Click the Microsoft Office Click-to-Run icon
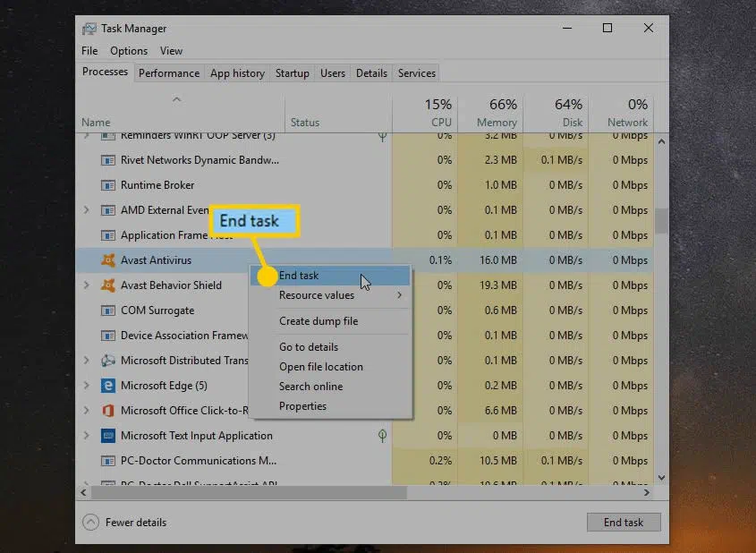Screen dimensions: 756x553 click(x=108, y=411)
